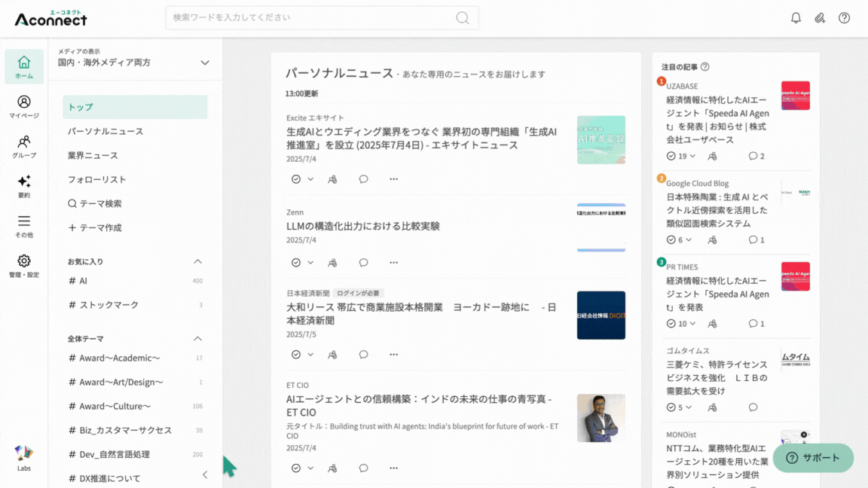This screenshot has width=868, height=488.
Task: Toggle read check on UZABASE article
Action: click(671, 156)
